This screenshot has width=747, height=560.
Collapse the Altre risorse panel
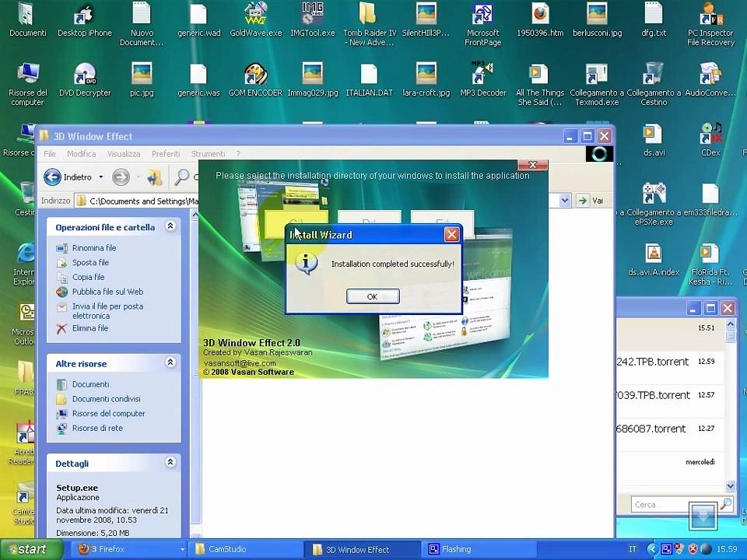[170, 362]
